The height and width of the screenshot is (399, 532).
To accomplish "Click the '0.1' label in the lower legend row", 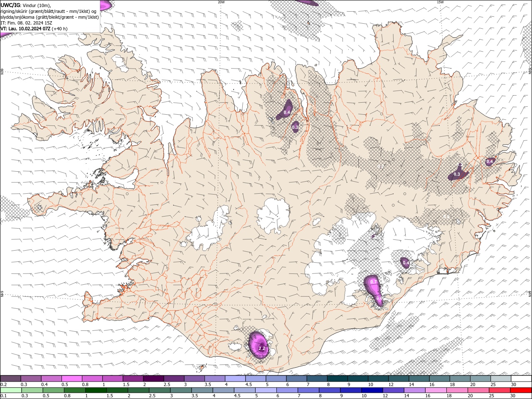I will (3, 396).
